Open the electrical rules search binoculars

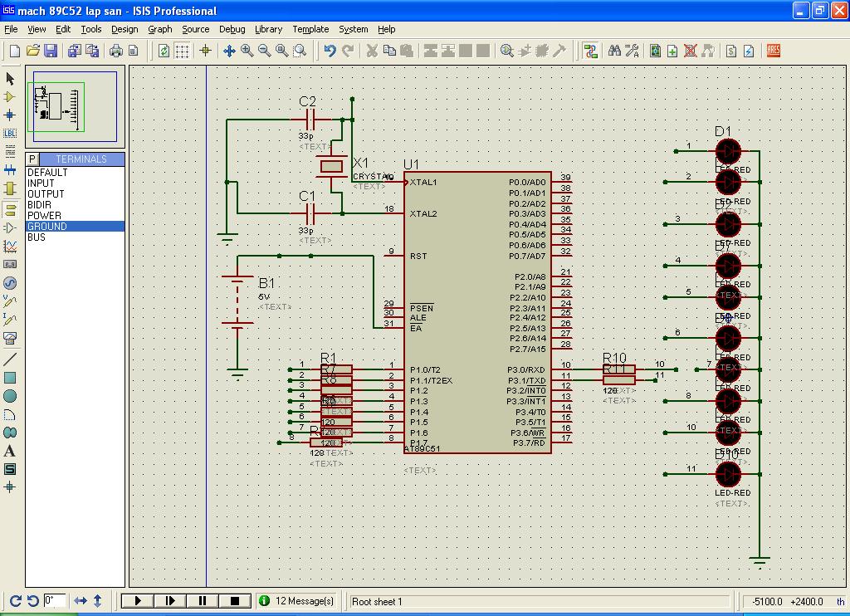pyautogui.click(x=614, y=51)
